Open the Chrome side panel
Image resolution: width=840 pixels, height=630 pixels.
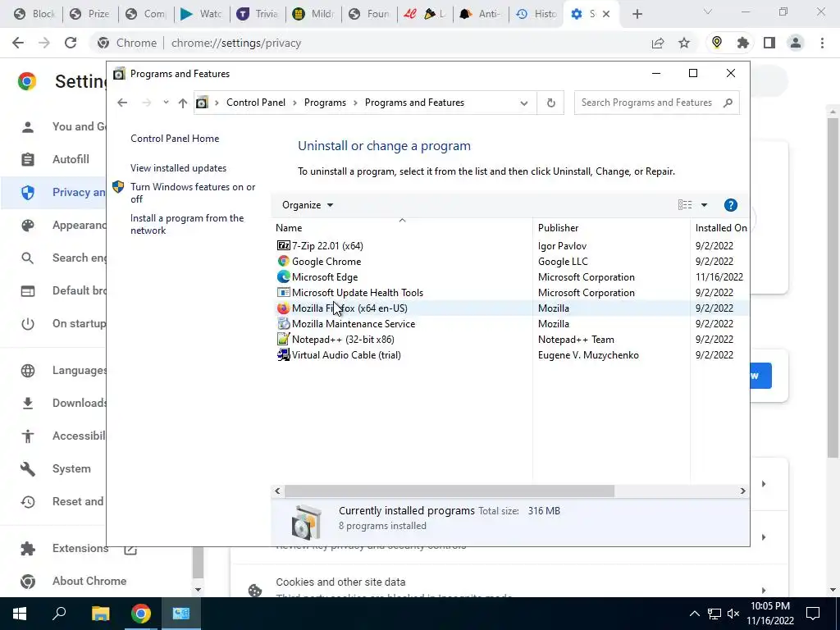click(x=769, y=43)
